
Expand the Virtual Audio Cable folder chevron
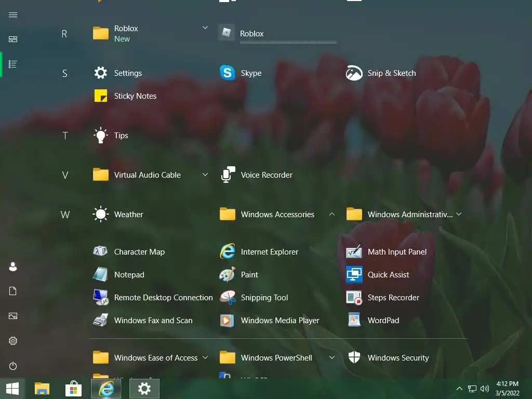[x=205, y=175]
